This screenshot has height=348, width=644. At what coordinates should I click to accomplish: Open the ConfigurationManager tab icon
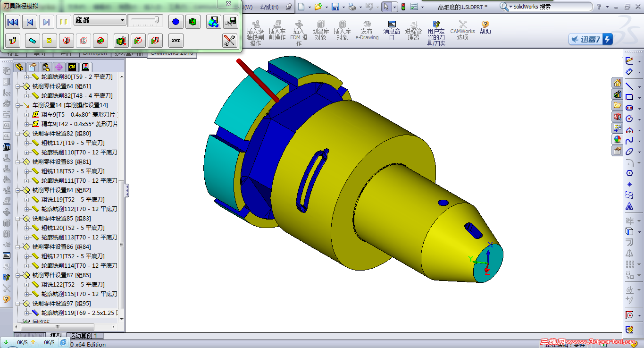pyautogui.click(x=46, y=67)
